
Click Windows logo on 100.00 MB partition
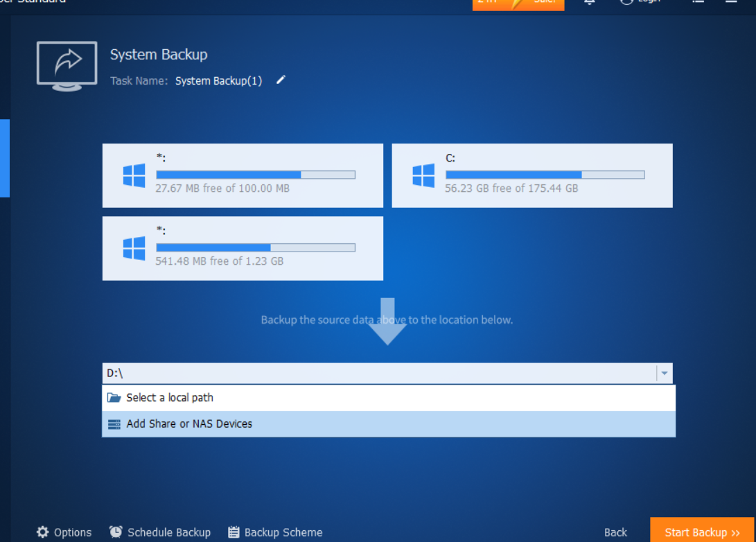coord(134,175)
